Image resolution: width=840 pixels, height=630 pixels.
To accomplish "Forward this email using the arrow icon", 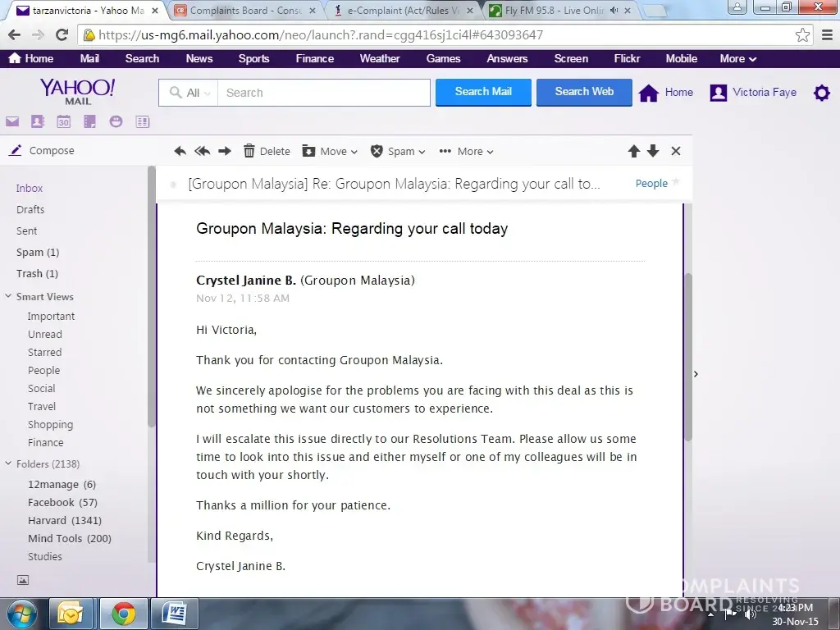I will point(225,151).
